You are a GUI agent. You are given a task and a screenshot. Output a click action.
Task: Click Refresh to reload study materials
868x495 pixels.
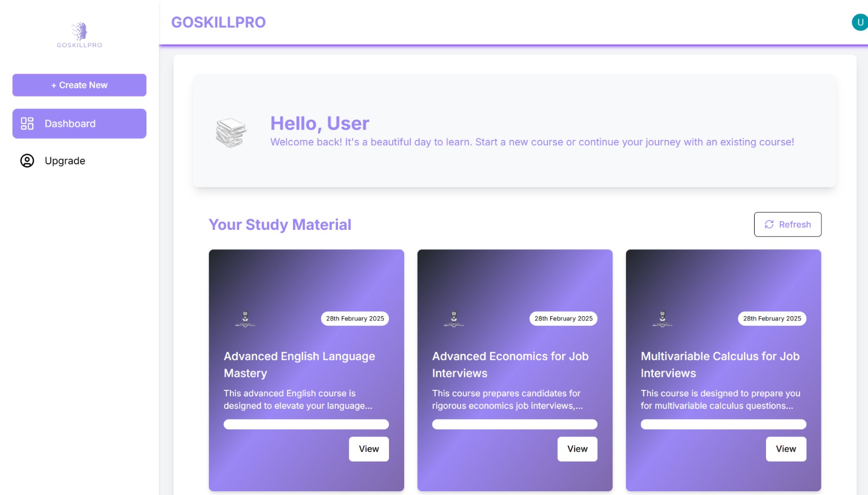click(788, 224)
